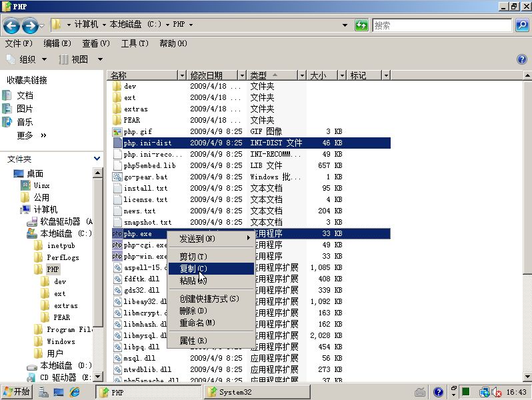Click the search magnifier icon
The height and width of the screenshot is (400, 532).
522,25
